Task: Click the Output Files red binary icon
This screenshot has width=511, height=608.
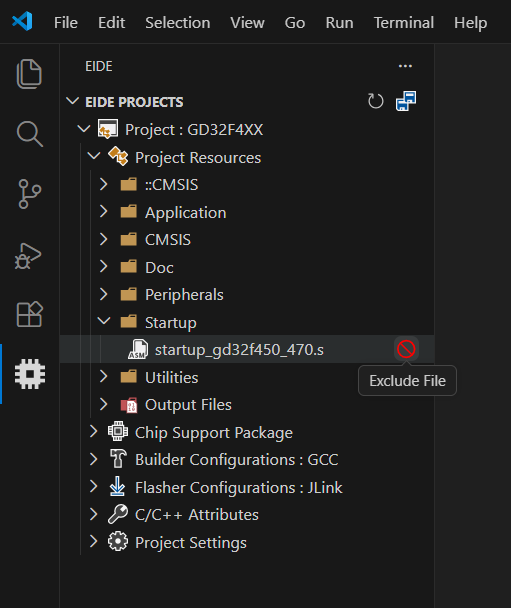Action: [129, 405]
